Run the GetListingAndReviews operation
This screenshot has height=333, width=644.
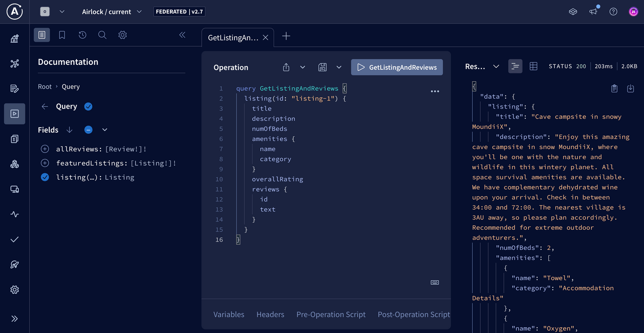pos(397,67)
